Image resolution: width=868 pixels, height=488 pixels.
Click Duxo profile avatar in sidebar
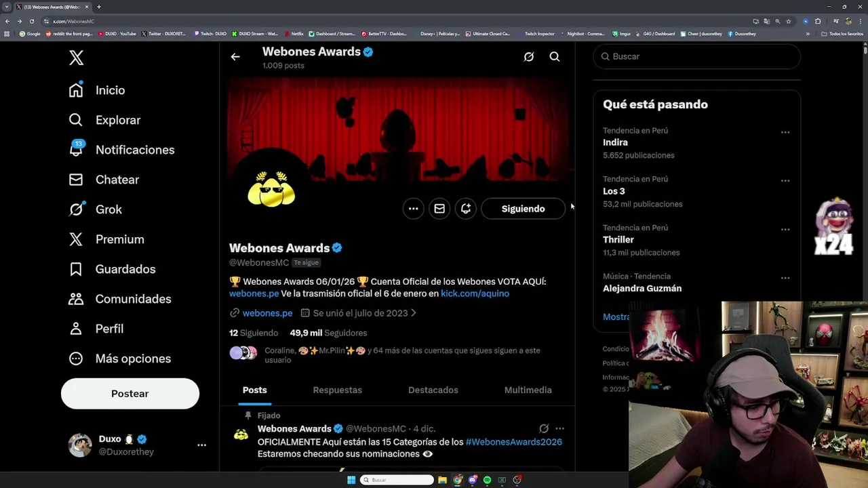point(80,445)
